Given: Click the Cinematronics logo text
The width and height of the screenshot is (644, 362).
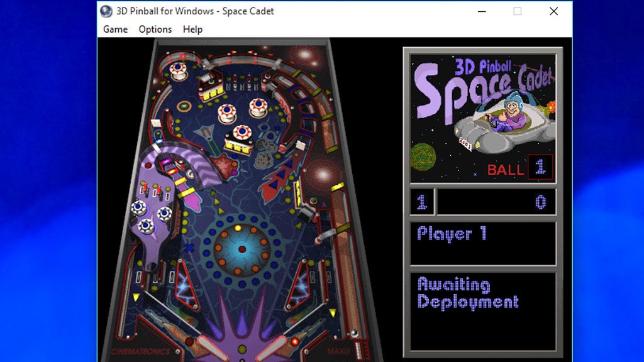Looking at the screenshot, I should pos(140,352).
